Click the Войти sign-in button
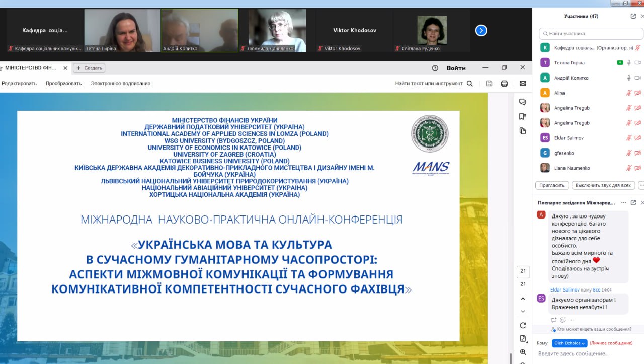 (456, 68)
